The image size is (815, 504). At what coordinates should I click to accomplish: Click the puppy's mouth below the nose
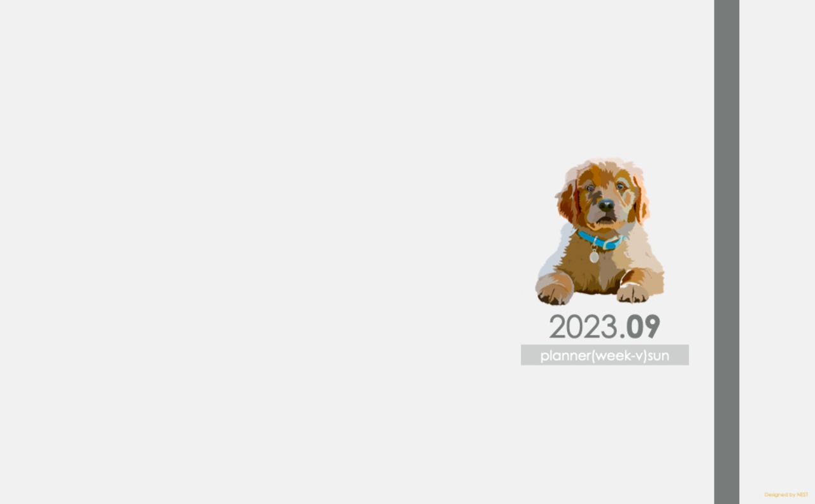click(606, 218)
